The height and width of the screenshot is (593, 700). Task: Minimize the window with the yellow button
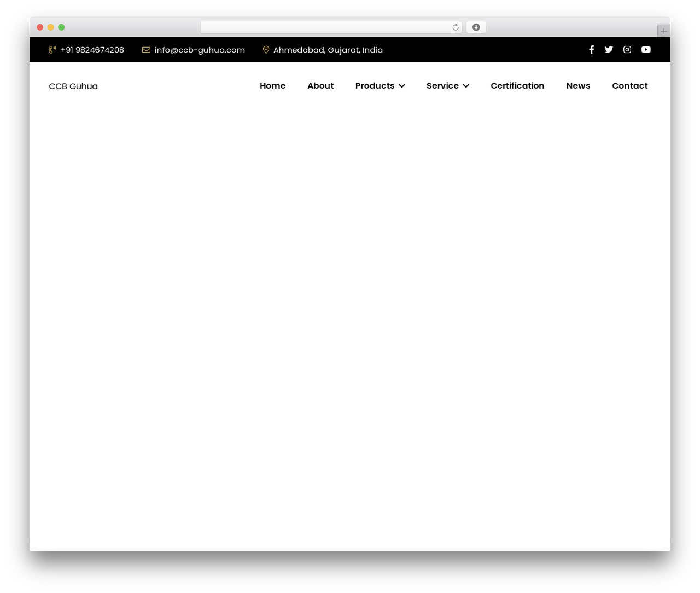(x=51, y=27)
